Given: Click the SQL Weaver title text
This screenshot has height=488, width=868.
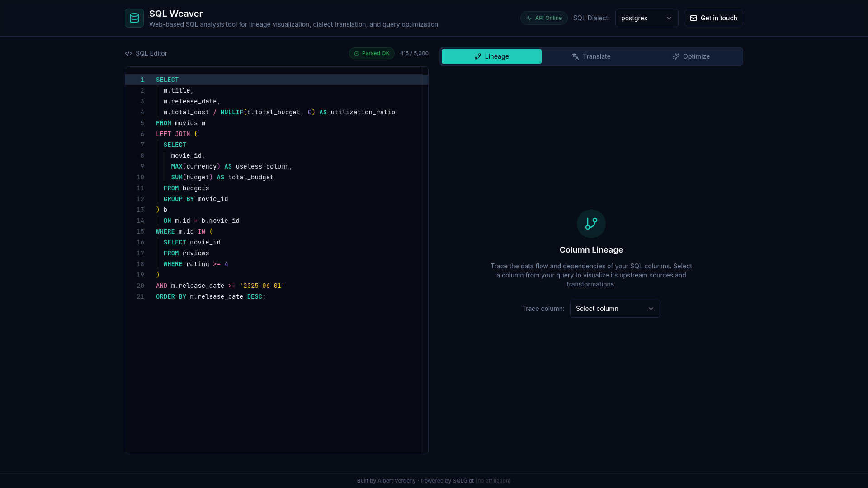Looking at the screenshot, I should click(x=176, y=14).
